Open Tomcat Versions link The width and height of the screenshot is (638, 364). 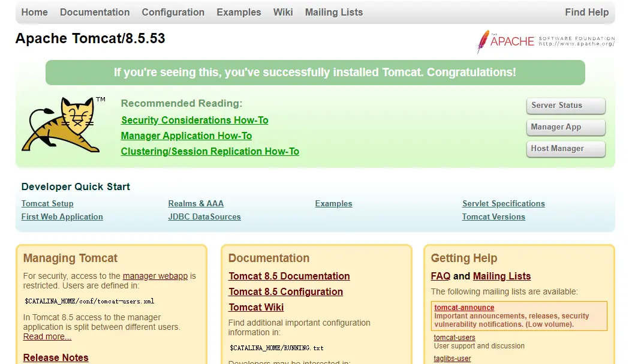[x=493, y=216]
